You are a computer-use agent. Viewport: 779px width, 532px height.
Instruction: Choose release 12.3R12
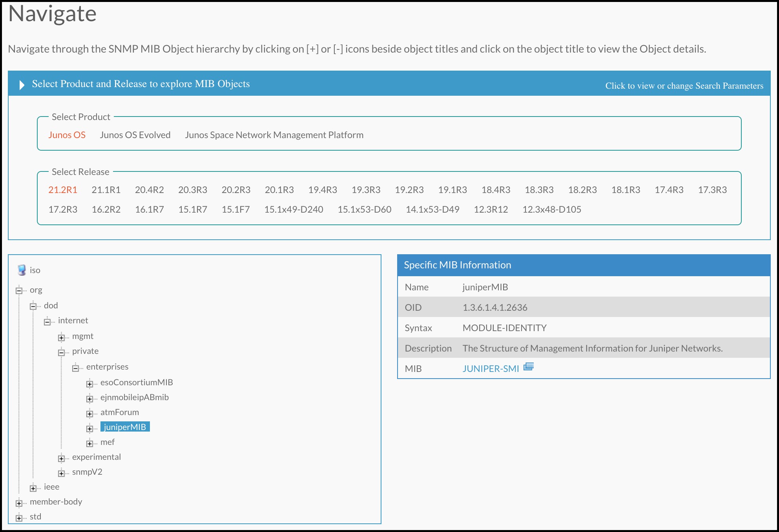(x=491, y=210)
